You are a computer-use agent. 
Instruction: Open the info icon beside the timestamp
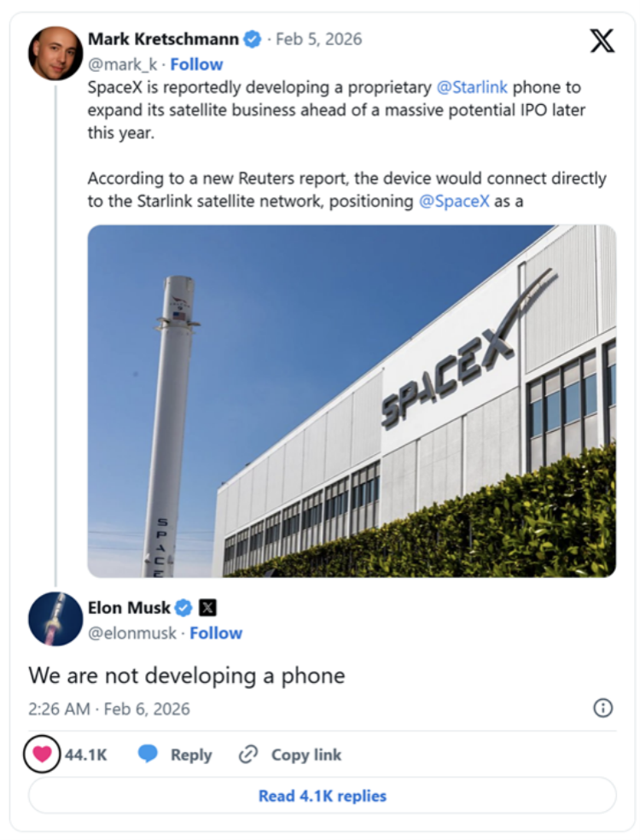click(602, 709)
